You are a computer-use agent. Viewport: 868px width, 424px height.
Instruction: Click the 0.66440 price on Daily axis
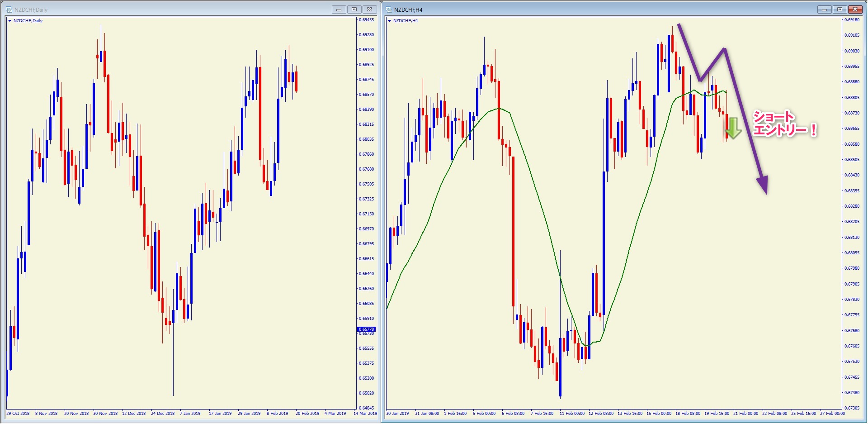pos(367,274)
